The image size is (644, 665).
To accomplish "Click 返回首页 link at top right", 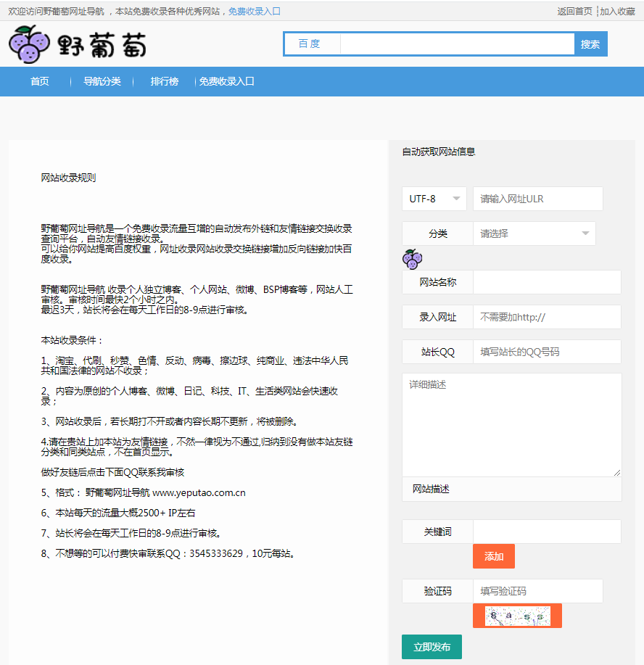I will [574, 12].
